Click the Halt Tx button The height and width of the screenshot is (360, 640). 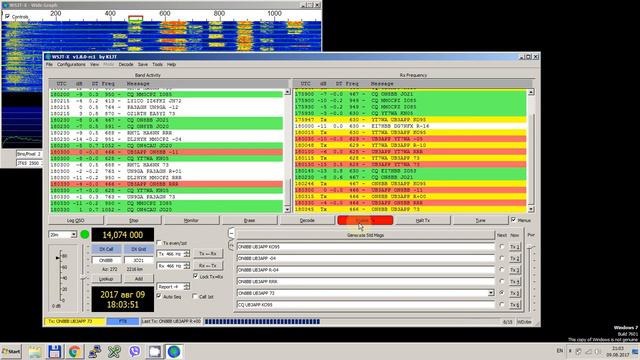coord(423,220)
